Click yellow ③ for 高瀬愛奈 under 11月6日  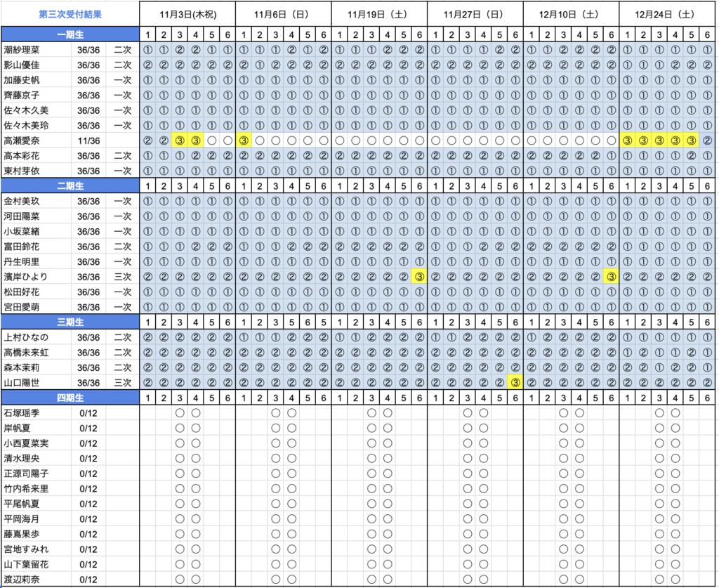[x=244, y=141]
